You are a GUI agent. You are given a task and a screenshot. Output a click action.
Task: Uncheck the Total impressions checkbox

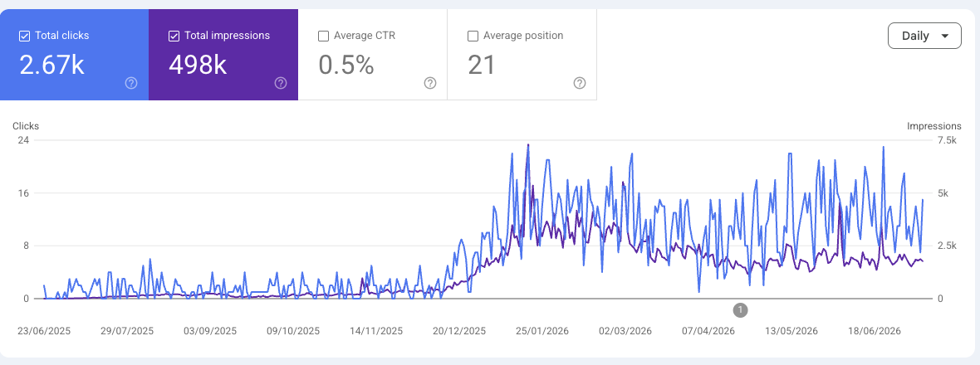coord(174,36)
